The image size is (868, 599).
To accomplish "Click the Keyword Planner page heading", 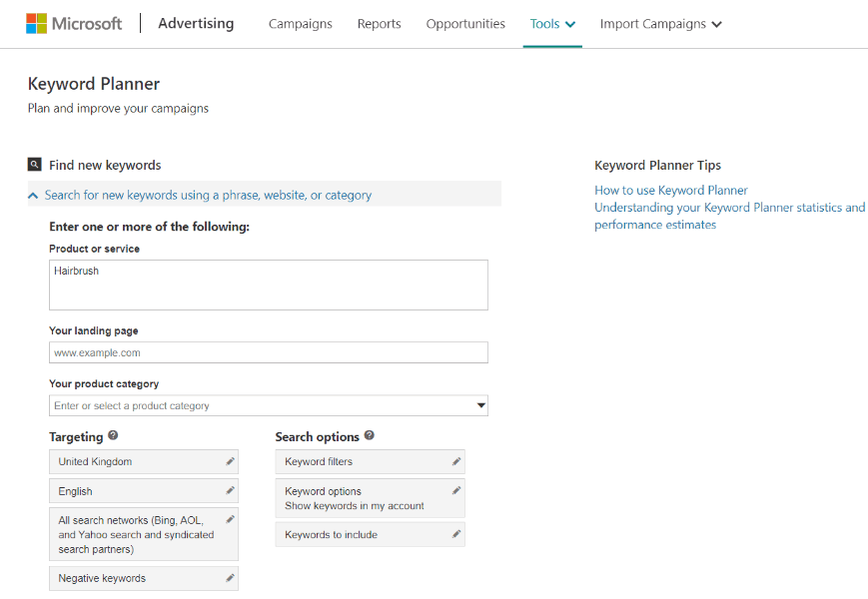I will pos(94,84).
